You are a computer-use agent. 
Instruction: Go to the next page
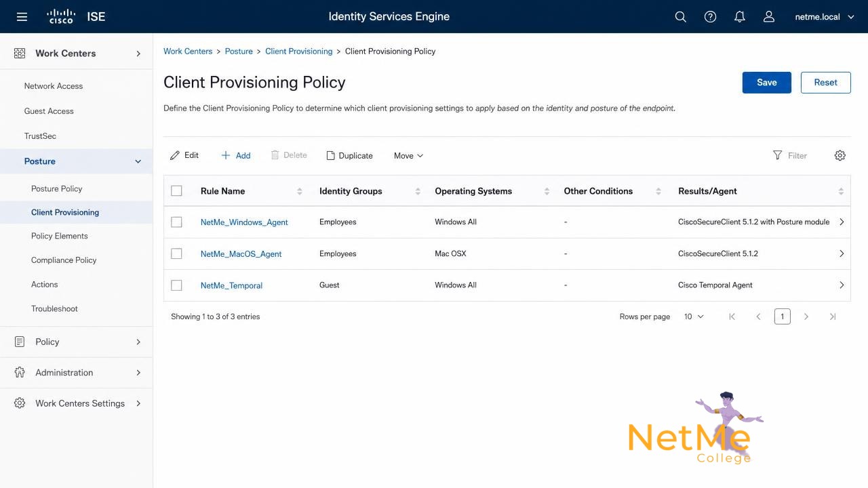coord(806,317)
